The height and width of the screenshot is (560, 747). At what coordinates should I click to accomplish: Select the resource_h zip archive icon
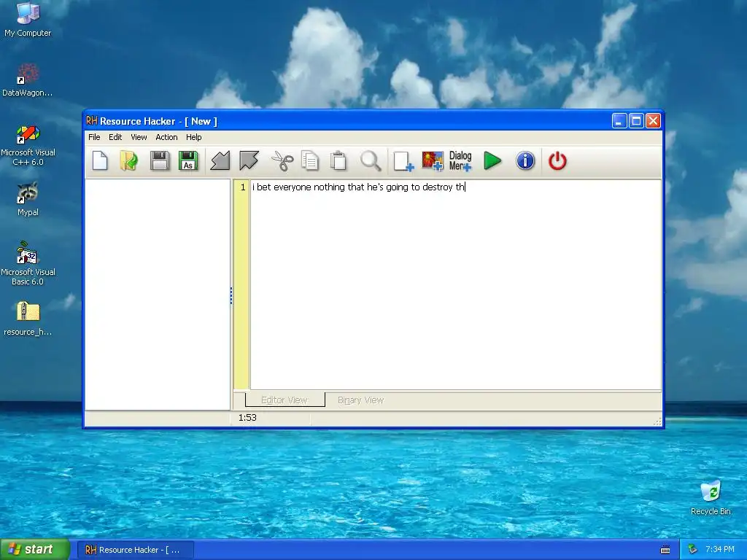point(28,319)
